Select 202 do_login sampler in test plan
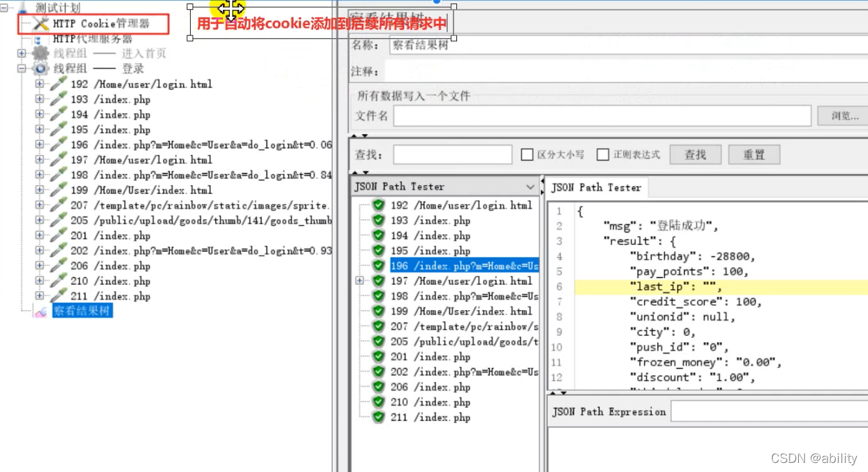The image size is (868, 472). tap(201, 251)
